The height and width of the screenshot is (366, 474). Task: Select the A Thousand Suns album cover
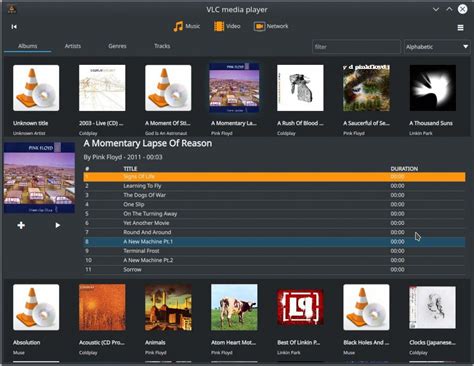coord(433,88)
